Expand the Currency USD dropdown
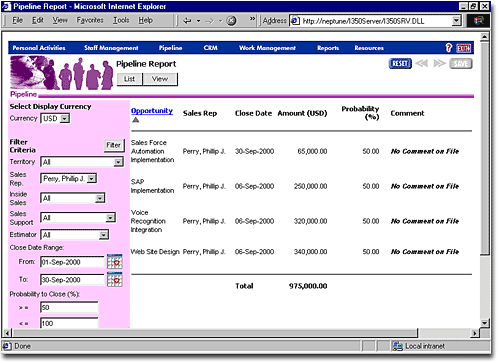 tap(65, 118)
